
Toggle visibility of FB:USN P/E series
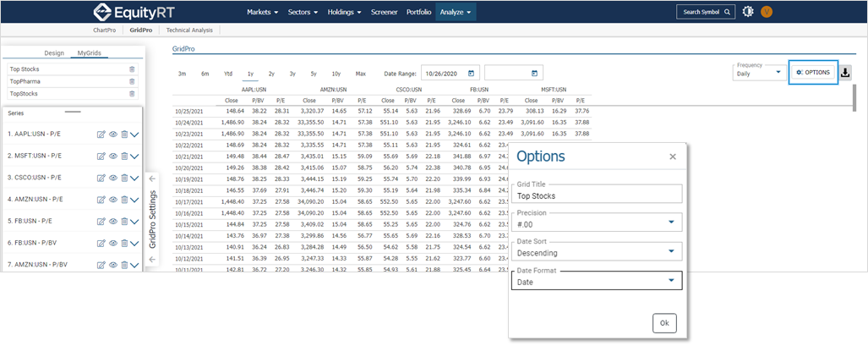pos(113,222)
